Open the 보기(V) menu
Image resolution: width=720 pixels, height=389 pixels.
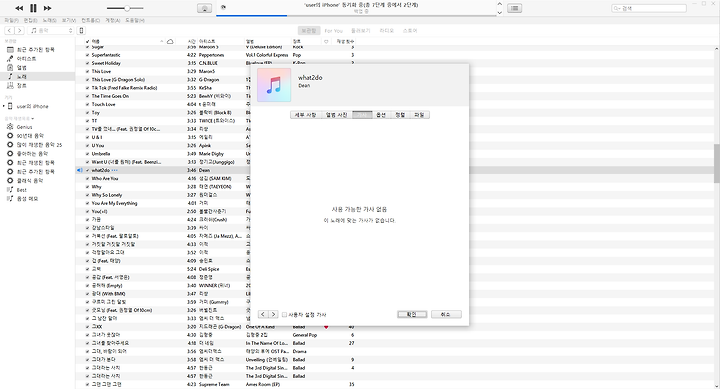[x=69, y=20]
